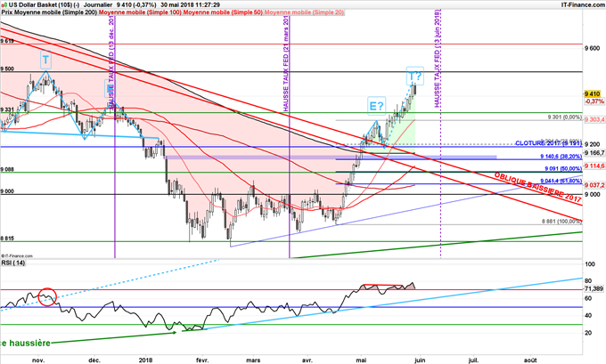
Task: Click the '80' tick on the RSI axis
Action: (x=588, y=280)
